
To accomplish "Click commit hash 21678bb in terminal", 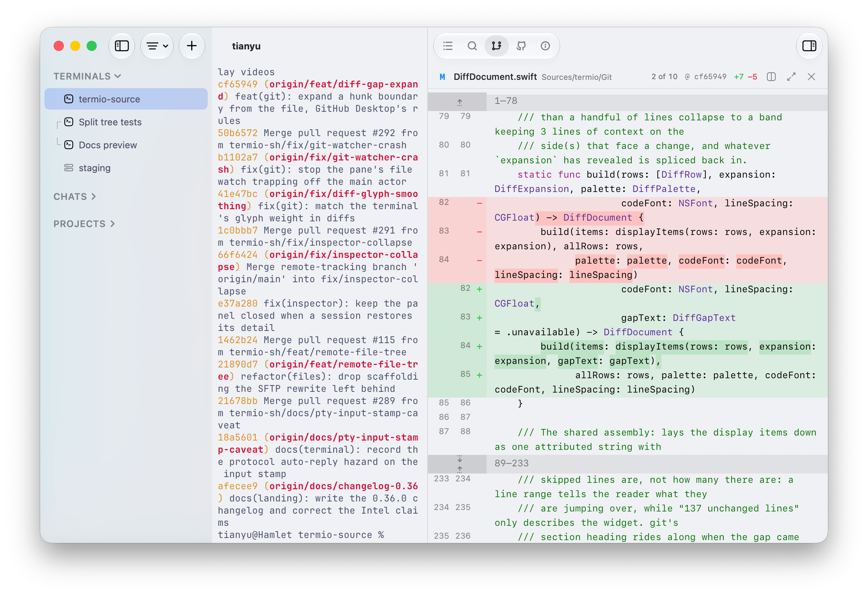I will [x=237, y=401].
